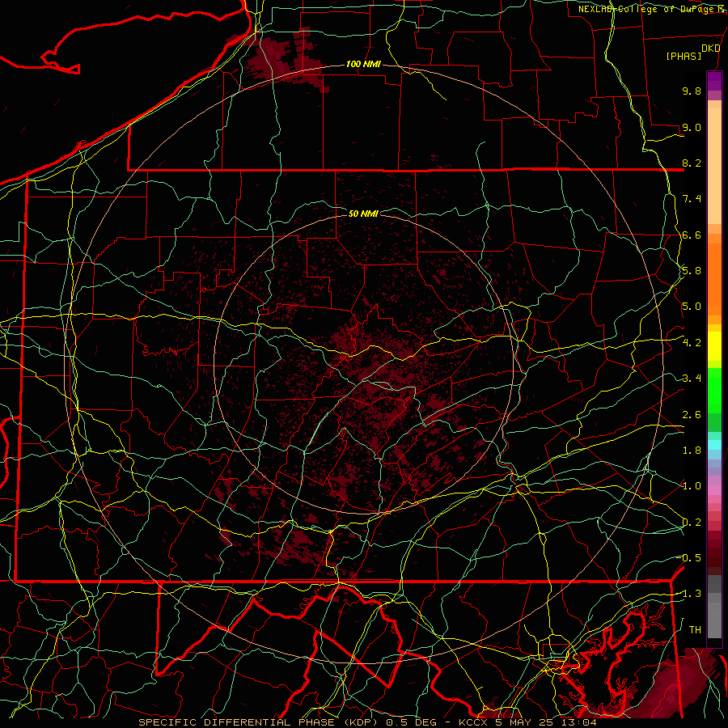728x728 pixels.
Task: Select the [PHAS] legend unit label
Action: [684, 56]
